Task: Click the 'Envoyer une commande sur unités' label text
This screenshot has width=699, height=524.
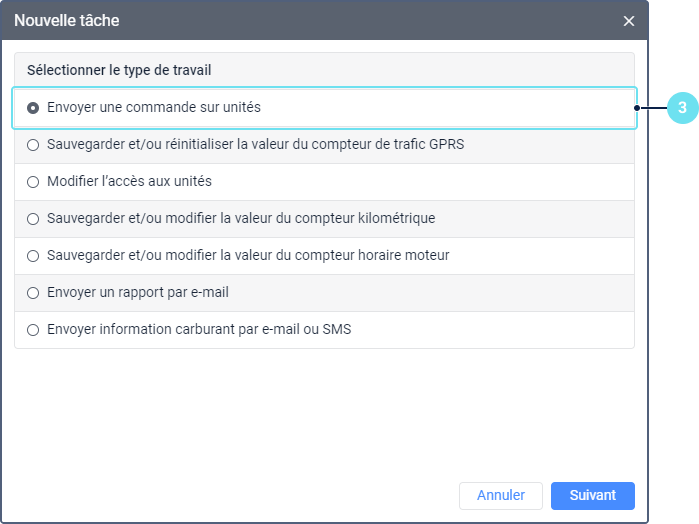Action: [153, 107]
